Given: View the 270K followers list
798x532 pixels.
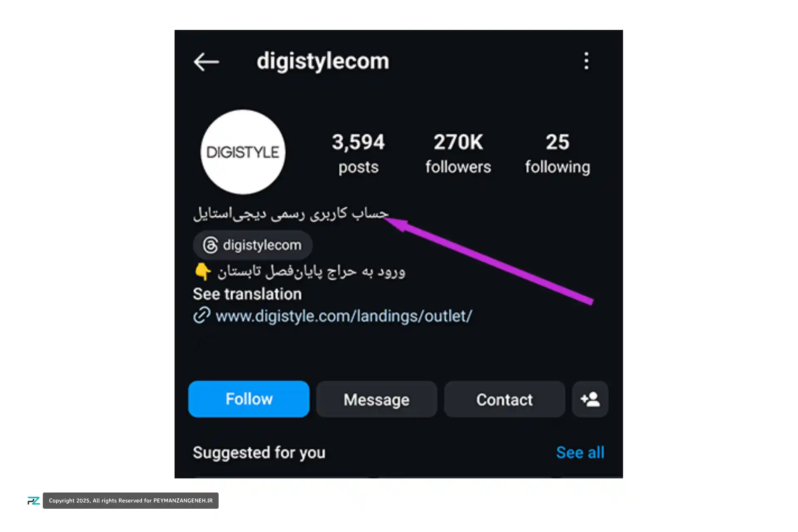Looking at the screenshot, I should tap(458, 153).
